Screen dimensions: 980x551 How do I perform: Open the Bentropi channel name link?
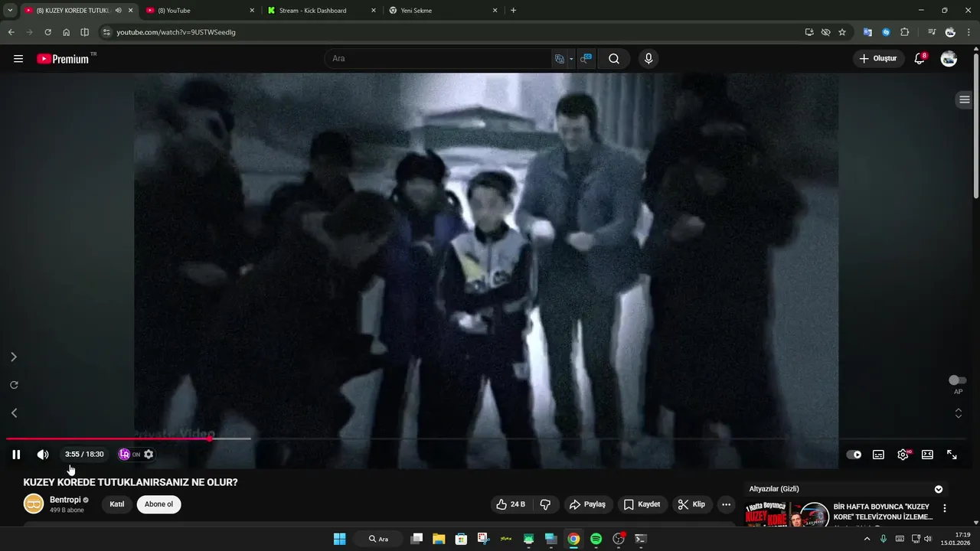pyautogui.click(x=65, y=500)
